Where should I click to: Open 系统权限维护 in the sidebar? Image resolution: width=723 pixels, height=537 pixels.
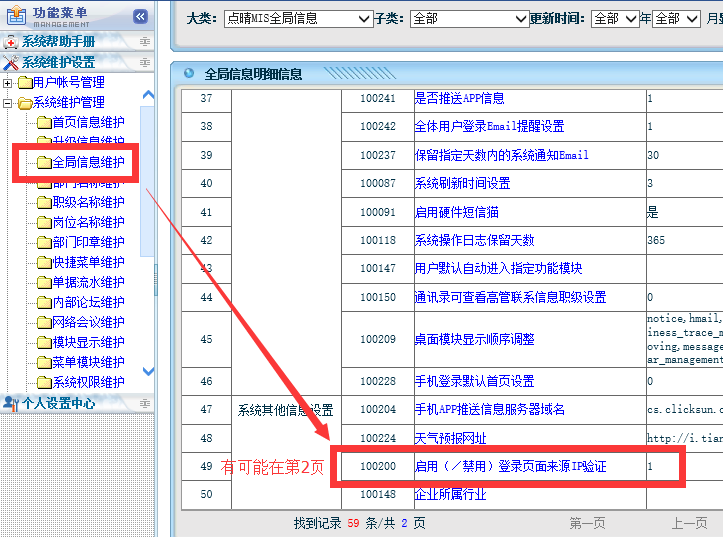(x=88, y=382)
